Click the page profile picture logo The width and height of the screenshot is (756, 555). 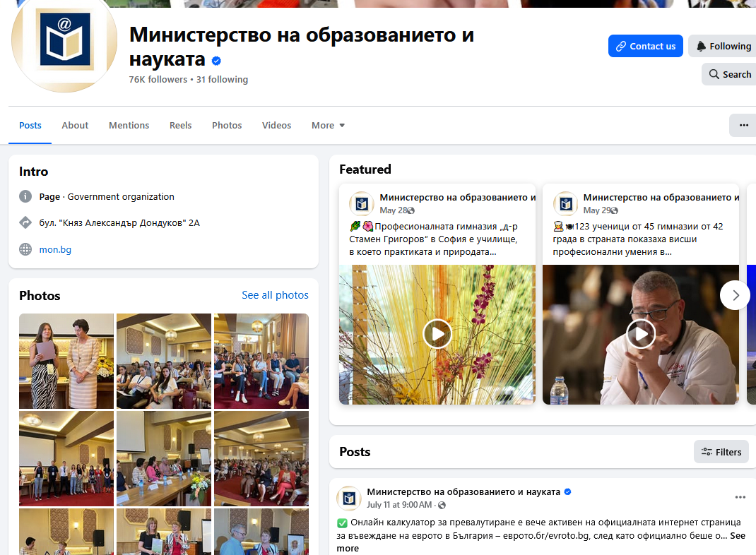64,41
